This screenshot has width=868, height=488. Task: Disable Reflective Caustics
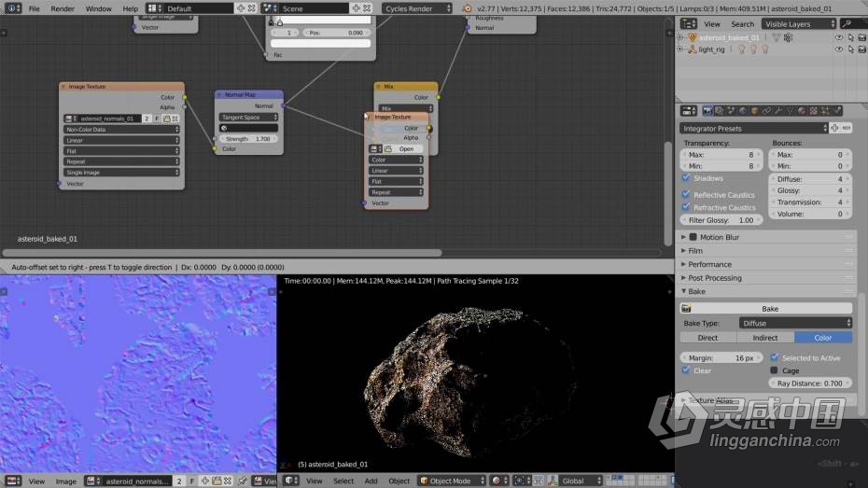click(x=686, y=194)
